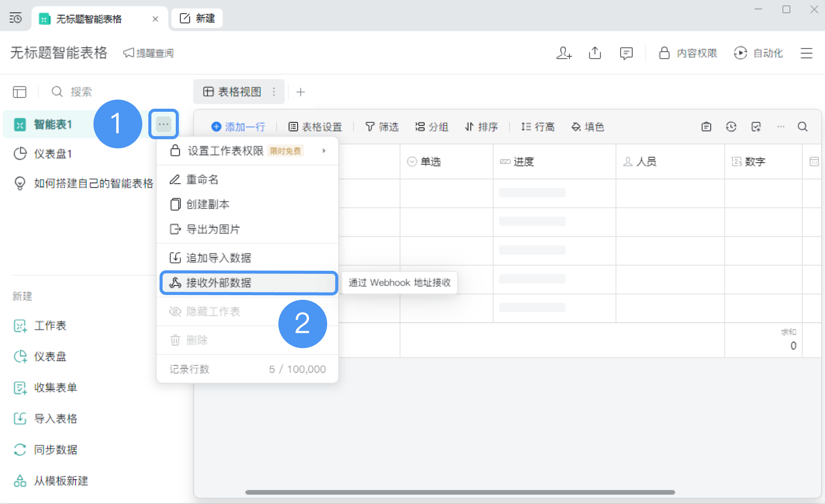This screenshot has width=825, height=504.
Task: Open the 行高 row height option
Action: pyautogui.click(x=537, y=127)
